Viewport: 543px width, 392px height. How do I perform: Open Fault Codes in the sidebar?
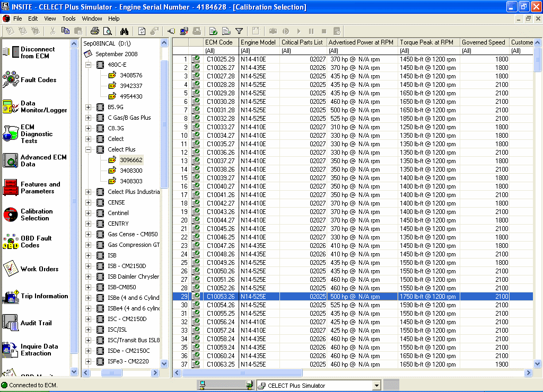pyautogui.click(x=30, y=79)
